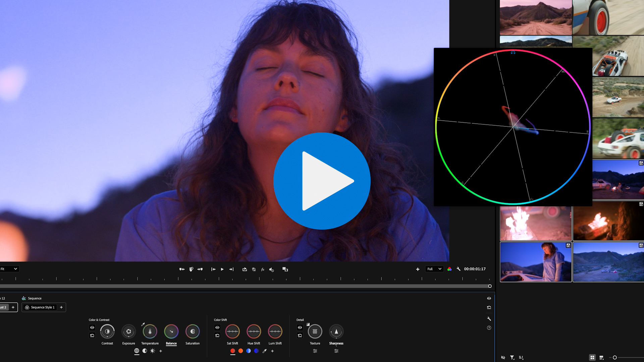Reset the Color Shift section
The height and width of the screenshot is (362, 644).
point(217,336)
